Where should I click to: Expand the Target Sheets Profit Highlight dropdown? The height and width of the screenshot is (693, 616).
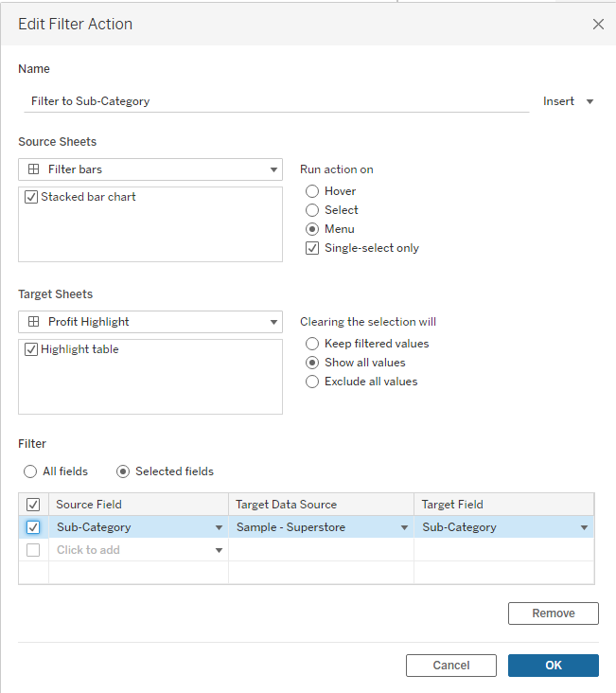[273, 322]
